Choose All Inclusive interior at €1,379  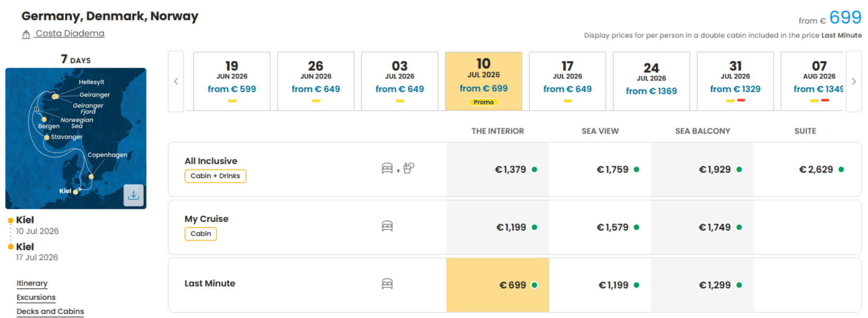tap(498, 170)
